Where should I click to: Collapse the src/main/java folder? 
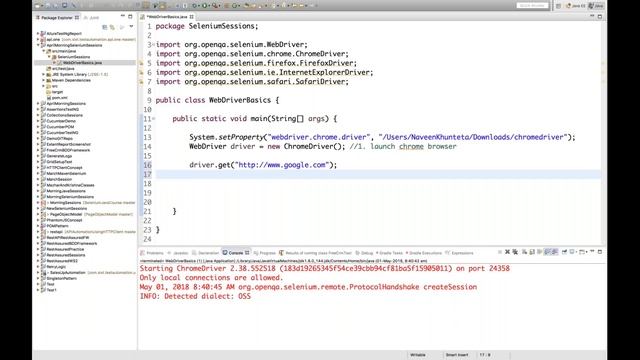click(44, 51)
